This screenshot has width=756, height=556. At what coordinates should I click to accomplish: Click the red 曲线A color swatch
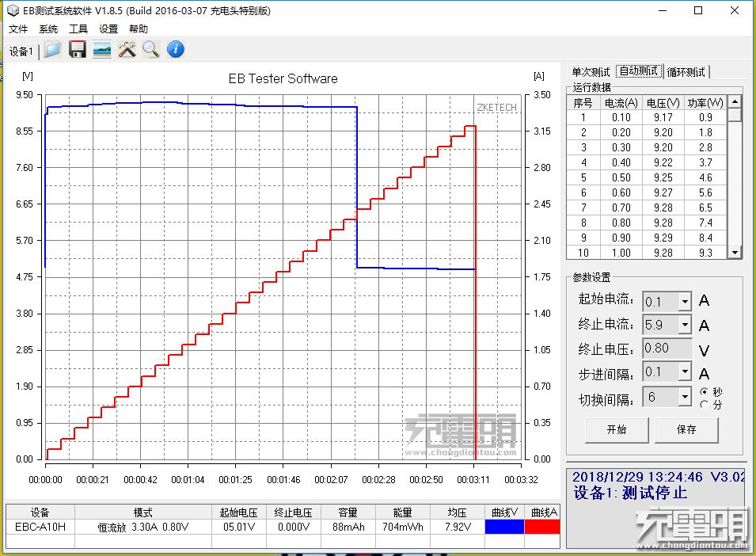542,527
